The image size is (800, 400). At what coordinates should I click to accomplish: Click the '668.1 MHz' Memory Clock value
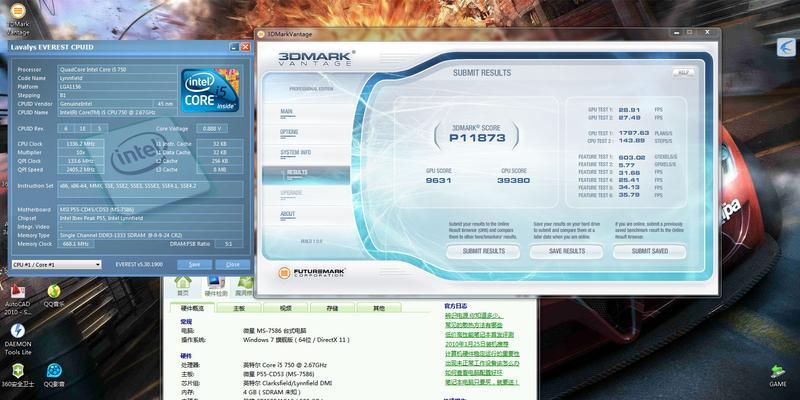[x=76, y=244]
